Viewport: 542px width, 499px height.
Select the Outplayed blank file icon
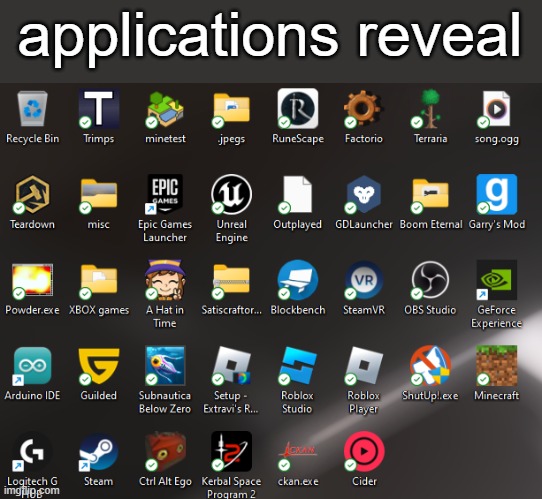(x=298, y=194)
